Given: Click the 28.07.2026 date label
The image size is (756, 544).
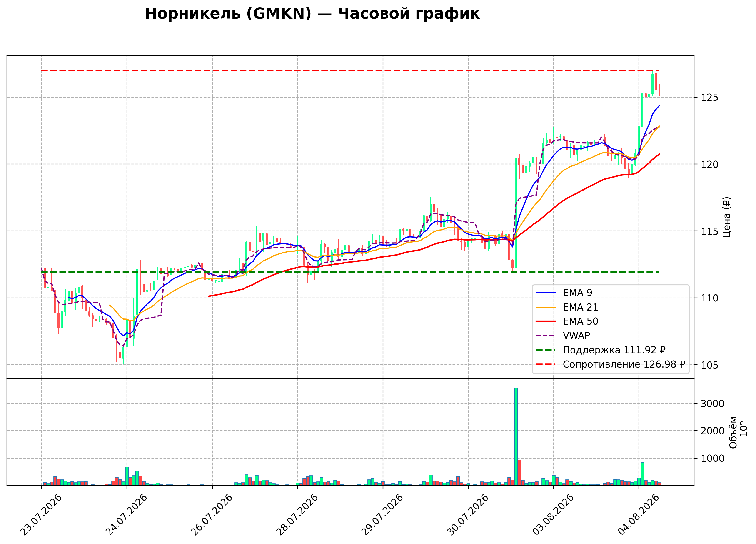Looking at the screenshot, I should click(297, 515).
